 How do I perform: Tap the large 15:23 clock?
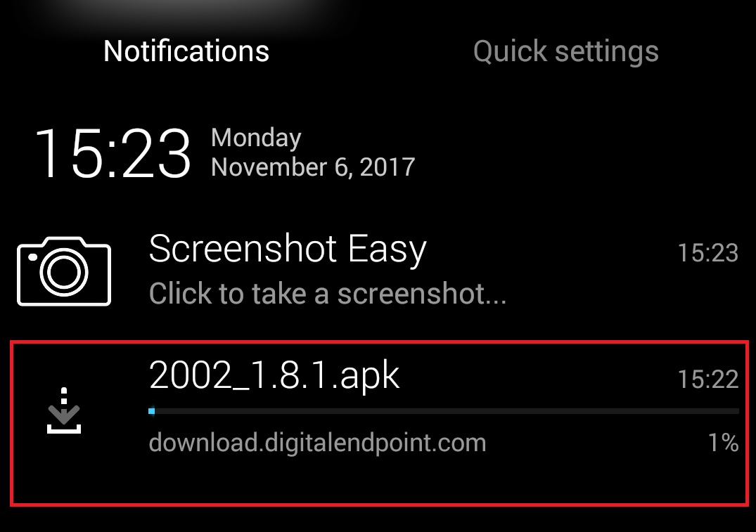(113, 154)
